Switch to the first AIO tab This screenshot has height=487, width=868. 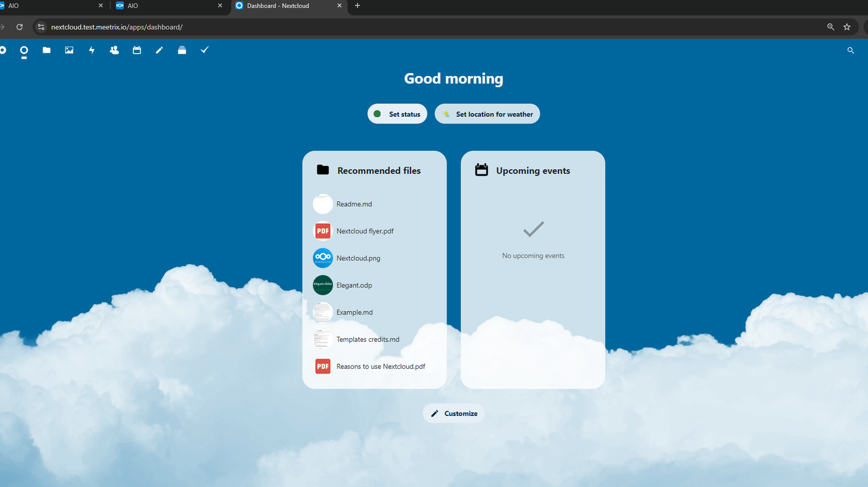tap(52, 5)
